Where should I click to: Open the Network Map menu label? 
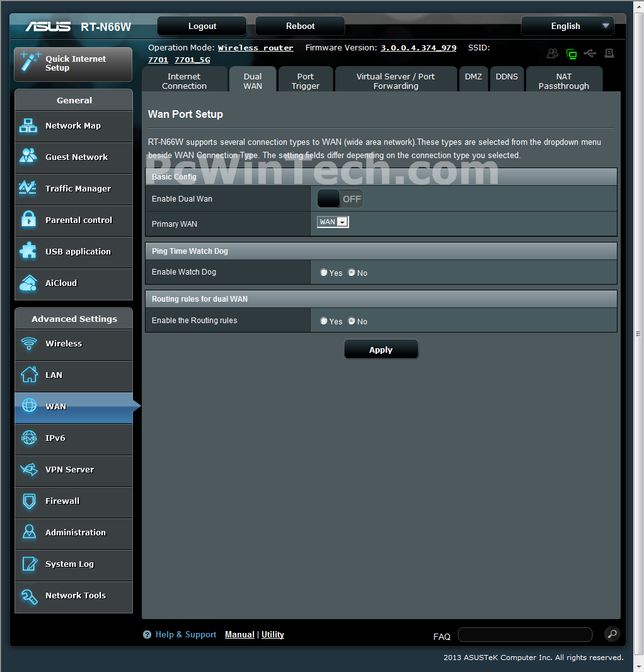tap(73, 125)
